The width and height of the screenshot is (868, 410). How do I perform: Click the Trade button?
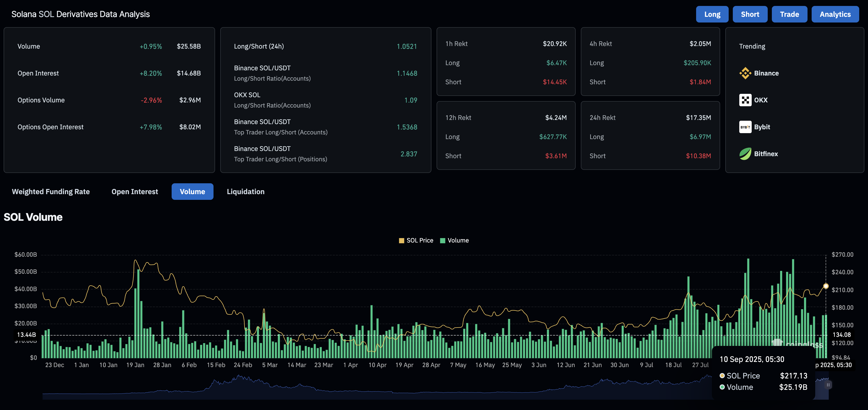click(x=789, y=14)
